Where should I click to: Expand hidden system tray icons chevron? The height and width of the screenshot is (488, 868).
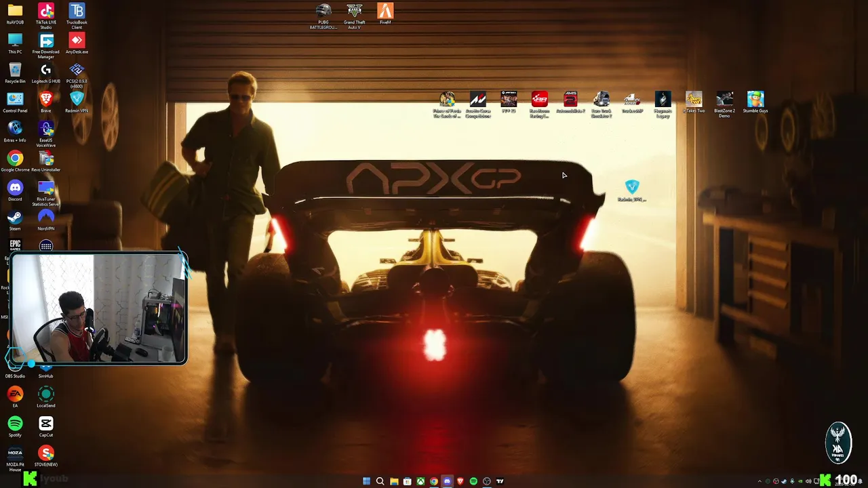759,481
